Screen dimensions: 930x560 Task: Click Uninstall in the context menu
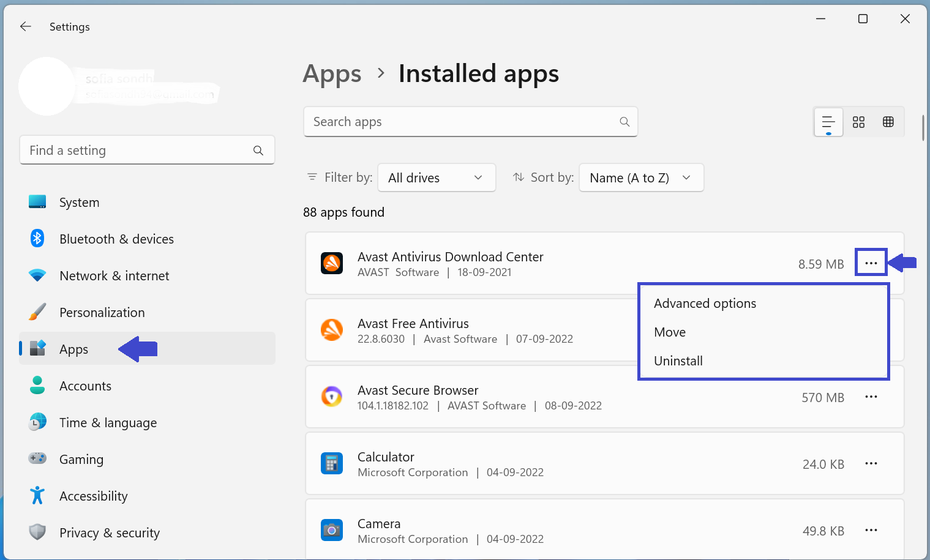pyautogui.click(x=678, y=361)
